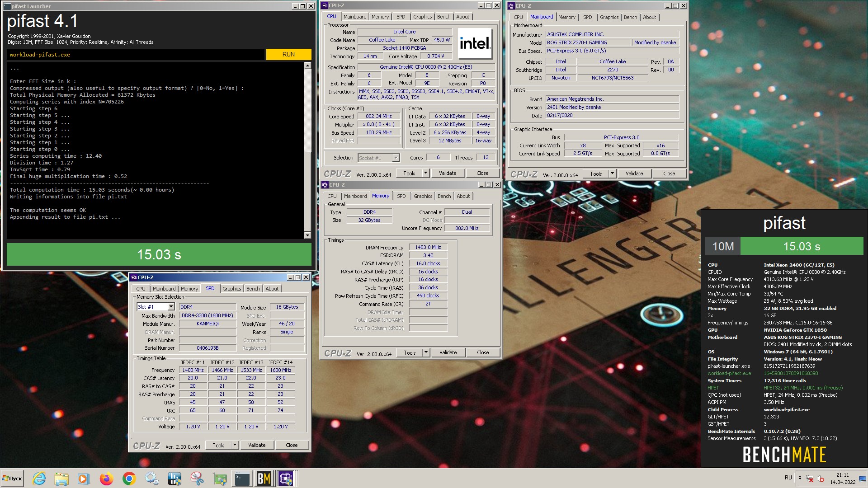
Task: Open SPD tab in CPU-Z Memory window
Action: pos(401,196)
